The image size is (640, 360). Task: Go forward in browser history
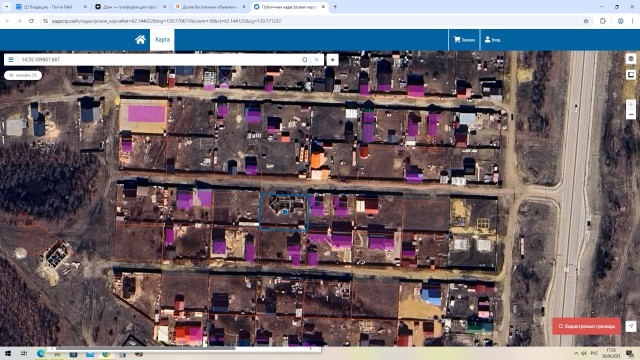pos(19,21)
